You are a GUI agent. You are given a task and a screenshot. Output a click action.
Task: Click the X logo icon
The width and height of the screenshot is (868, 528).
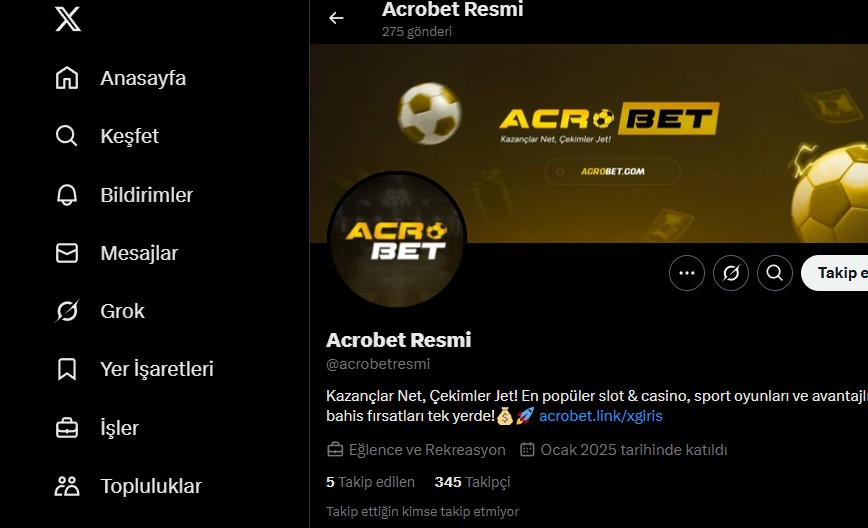(68, 19)
